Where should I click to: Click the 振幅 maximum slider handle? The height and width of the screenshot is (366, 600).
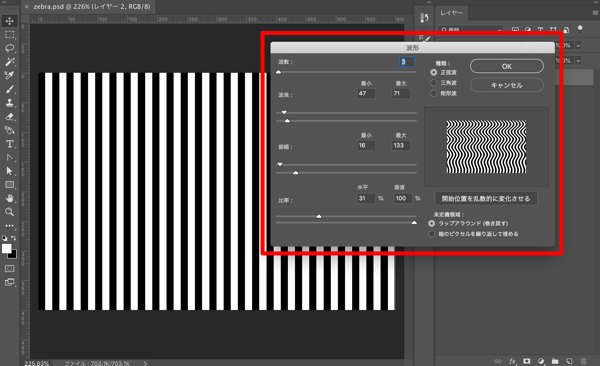pos(295,173)
